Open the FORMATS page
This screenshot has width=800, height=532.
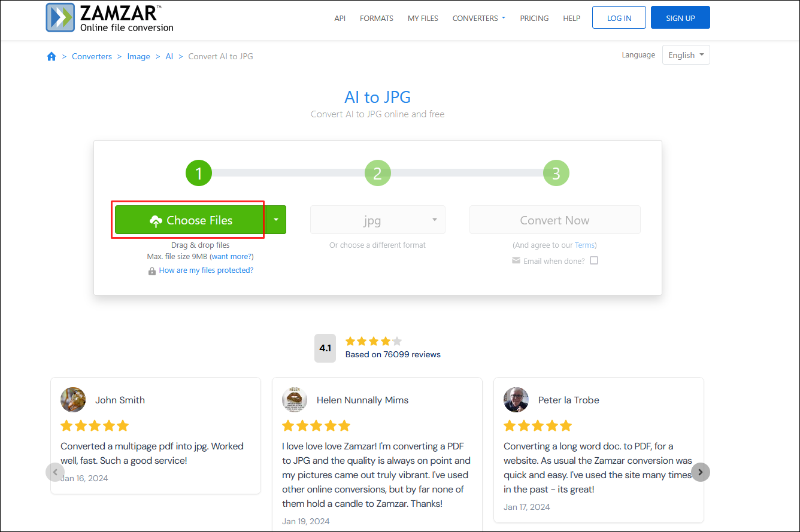377,19
